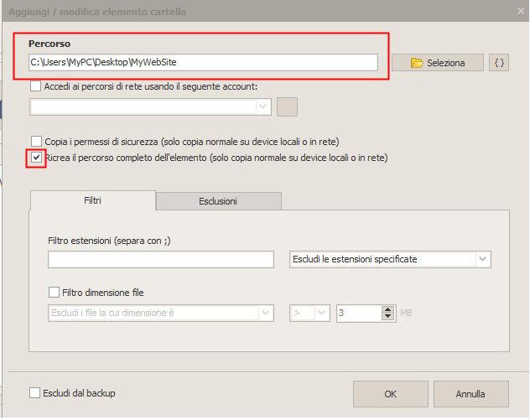The width and height of the screenshot is (530, 420).
Task: Tick the Escludi dal backup checkbox
Action: pos(34,393)
